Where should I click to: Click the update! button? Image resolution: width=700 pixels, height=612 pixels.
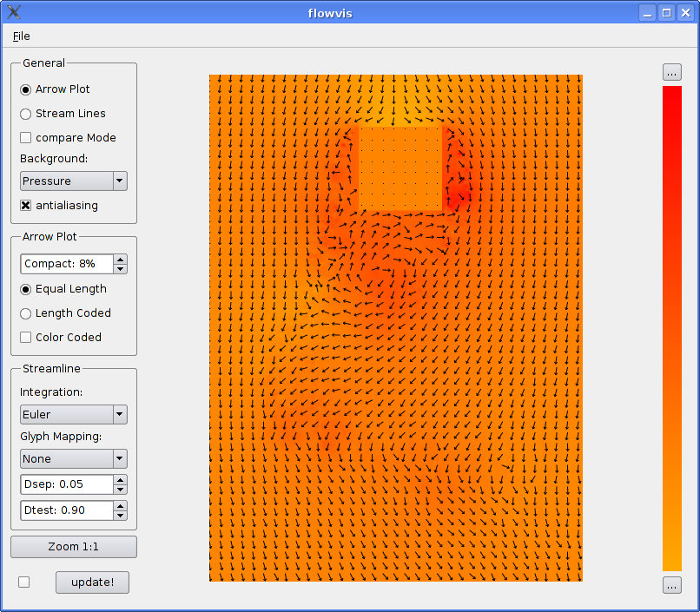[x=92, y=582]
